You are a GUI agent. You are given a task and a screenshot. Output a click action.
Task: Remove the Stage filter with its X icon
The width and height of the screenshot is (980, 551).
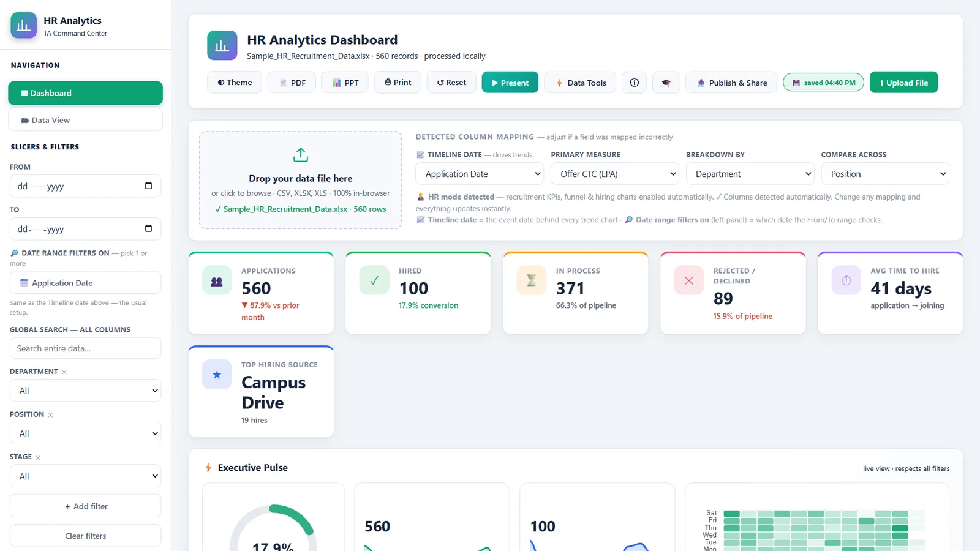[38, 458]
